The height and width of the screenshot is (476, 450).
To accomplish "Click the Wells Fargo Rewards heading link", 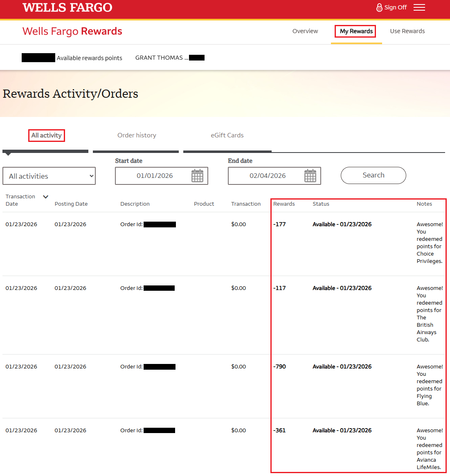I will pyautogui.click(x=72, y=31).
